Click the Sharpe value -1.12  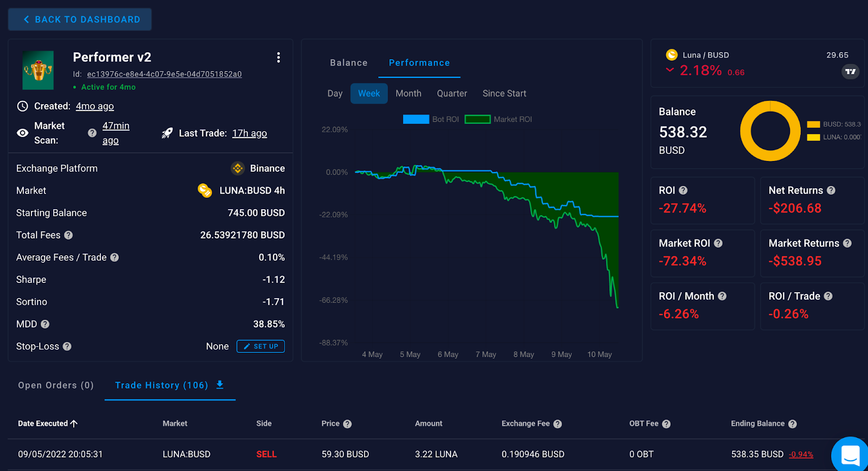273,280
